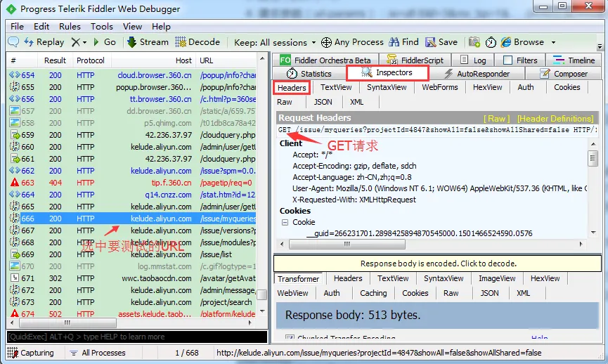Click the Go resume button icon
The height and width of the screenshot is (364, 608).
click(96, 42)
